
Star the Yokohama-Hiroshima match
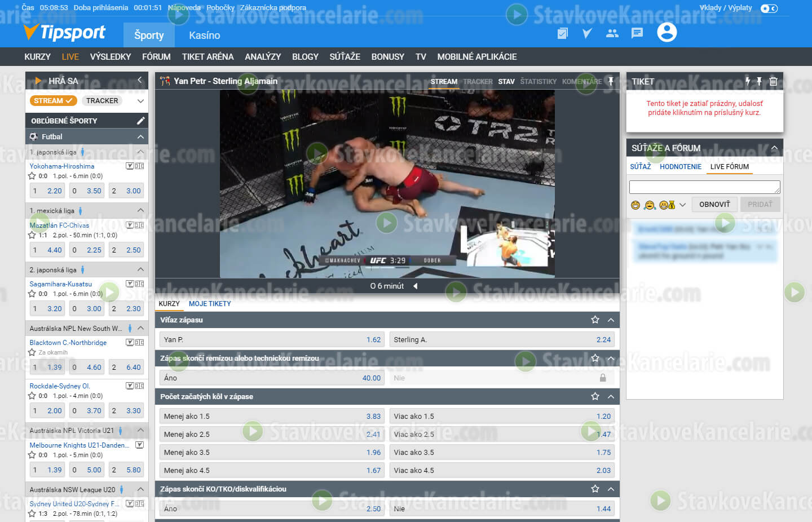32,176
